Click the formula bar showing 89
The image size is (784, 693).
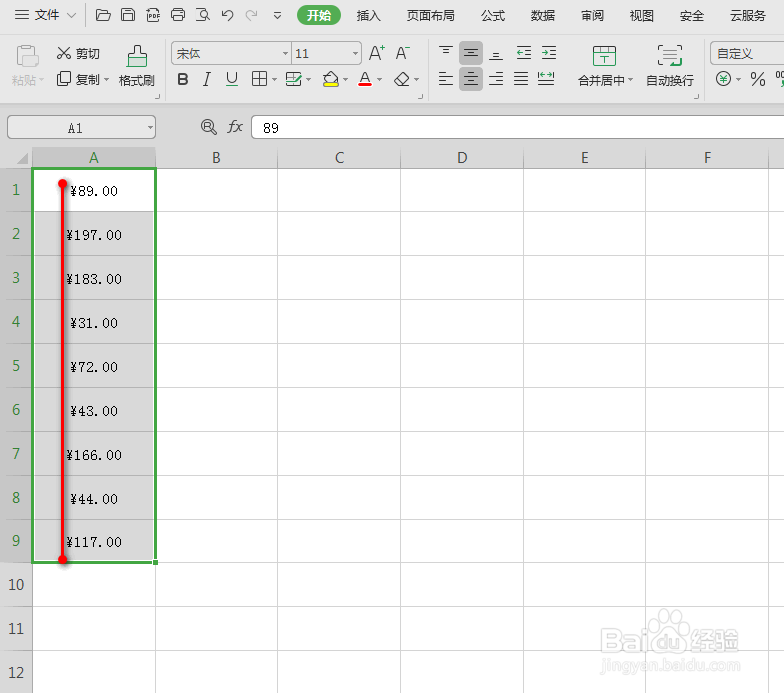[x=518, y=127]
